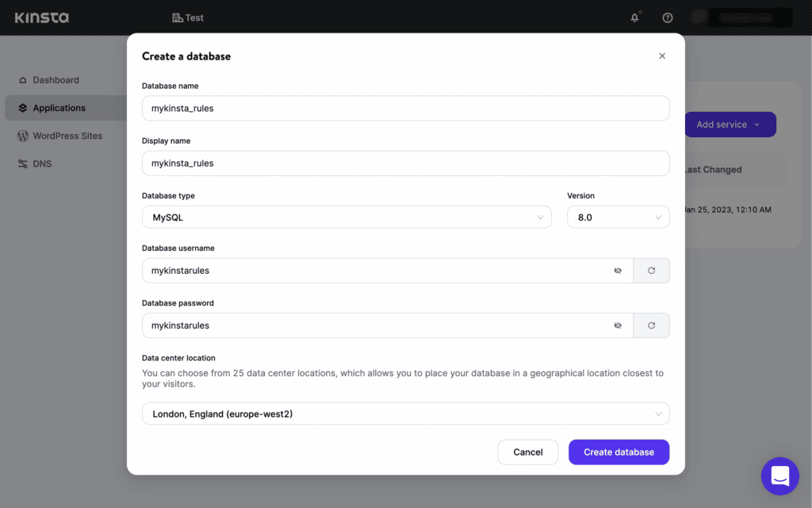Open notifications via the bell icon
The height and width of the screenshot is (508, 812).
[634, 17]
